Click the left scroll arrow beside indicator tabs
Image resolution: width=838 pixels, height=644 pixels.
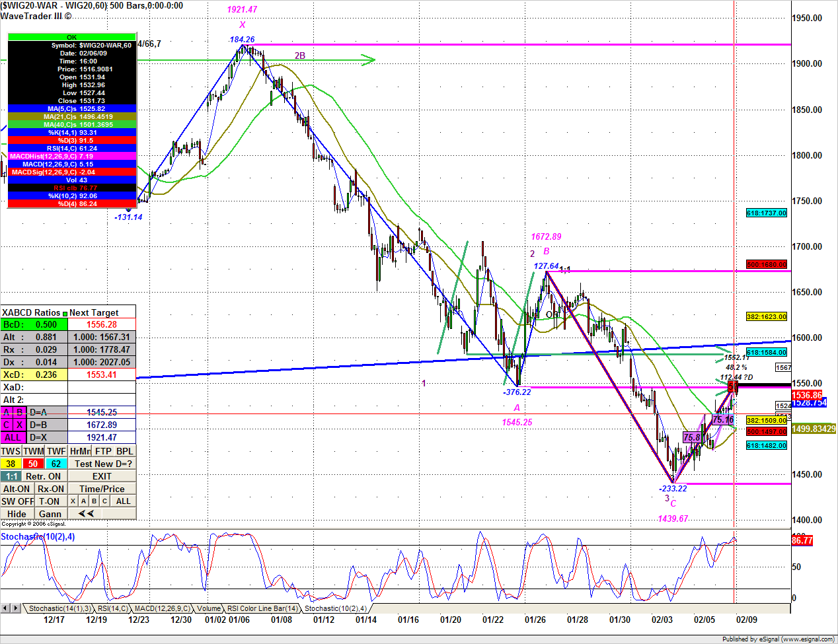[5, 608]
